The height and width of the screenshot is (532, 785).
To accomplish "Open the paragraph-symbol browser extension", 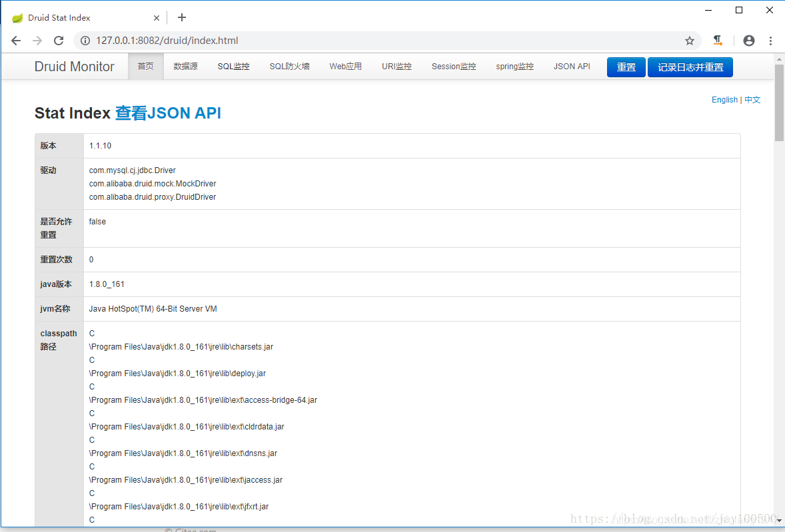I will click(x=718, y=41).
